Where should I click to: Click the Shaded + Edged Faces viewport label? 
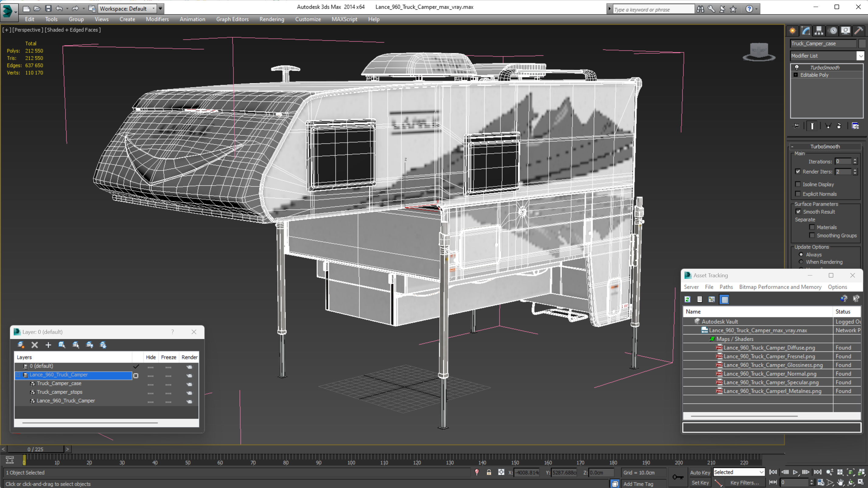(x=72, y=29)
